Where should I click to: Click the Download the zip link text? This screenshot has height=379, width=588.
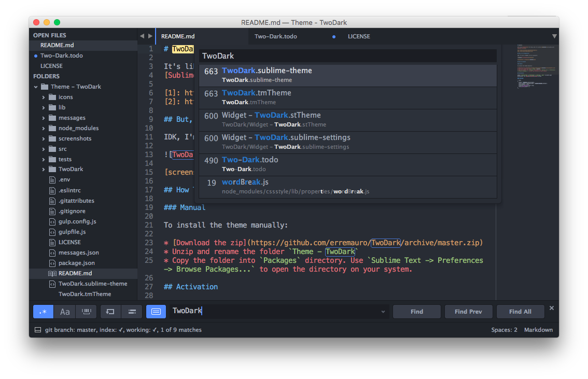coord(209,243)
